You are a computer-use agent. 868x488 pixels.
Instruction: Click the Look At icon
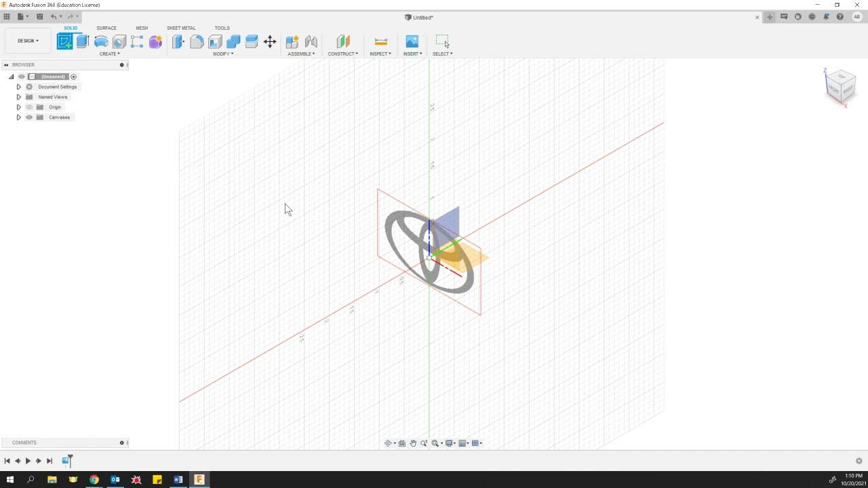(402, 443)
